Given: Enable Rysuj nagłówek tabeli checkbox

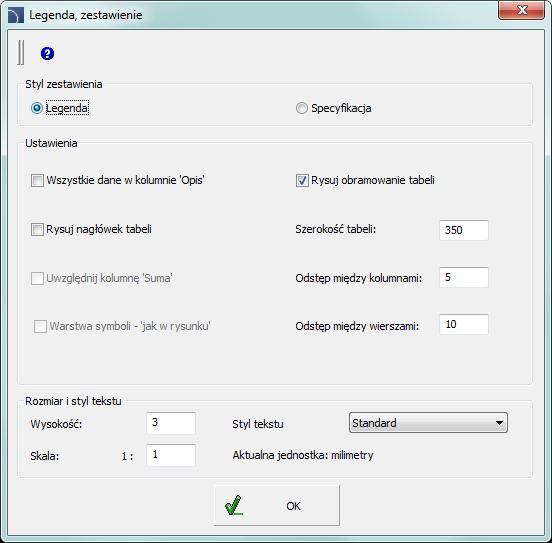Looking at the screenshot, I should [37, 230].
